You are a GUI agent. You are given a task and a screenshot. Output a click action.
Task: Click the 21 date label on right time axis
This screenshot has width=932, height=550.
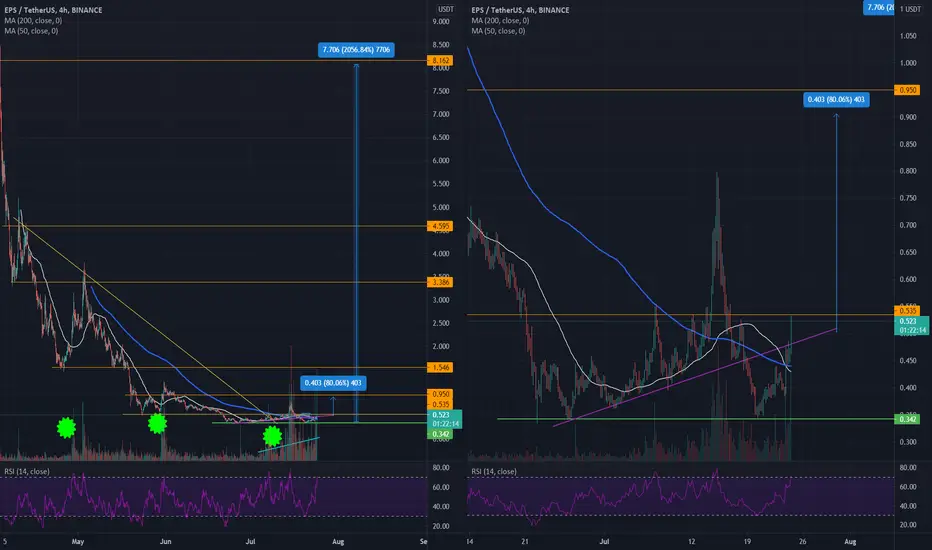click(524, 542)
